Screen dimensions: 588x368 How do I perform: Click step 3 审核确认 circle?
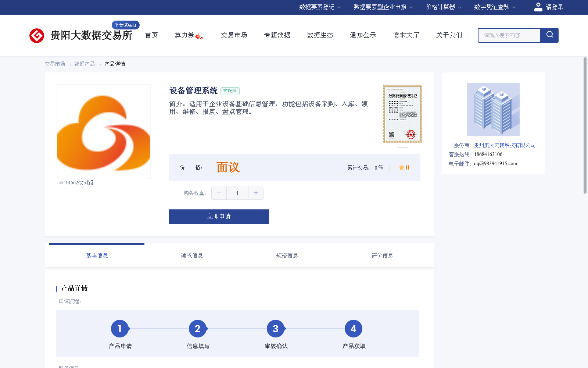276,329
